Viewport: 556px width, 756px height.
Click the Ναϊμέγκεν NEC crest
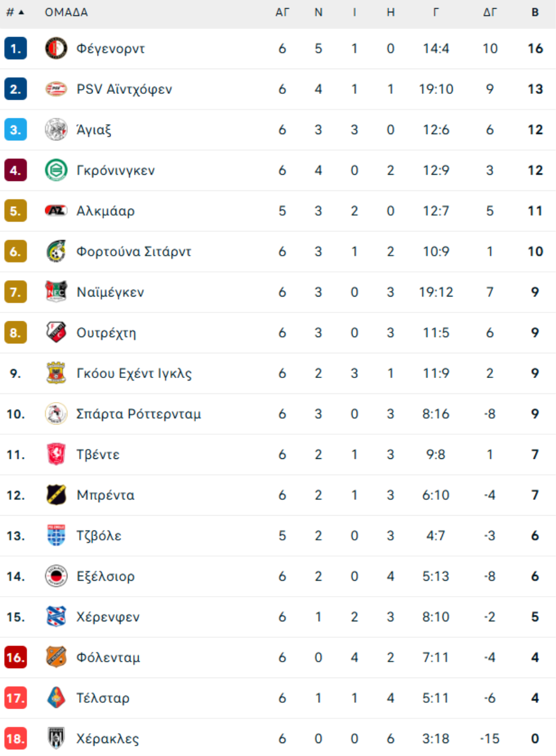(x=56, y=292)
